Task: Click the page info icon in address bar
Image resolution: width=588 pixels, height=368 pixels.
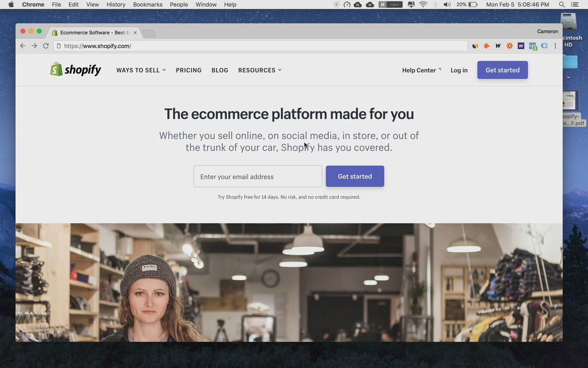Action: tap(59, 46)
